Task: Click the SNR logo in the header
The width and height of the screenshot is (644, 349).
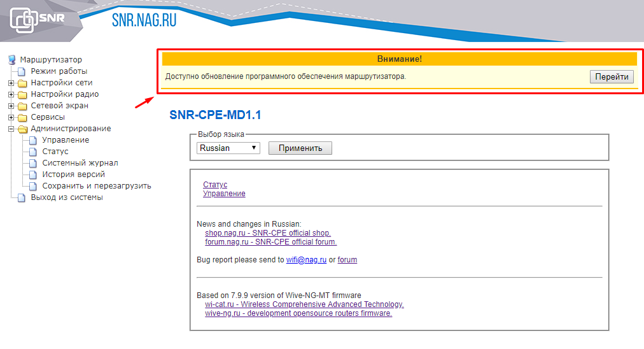Action: (38, 19)
